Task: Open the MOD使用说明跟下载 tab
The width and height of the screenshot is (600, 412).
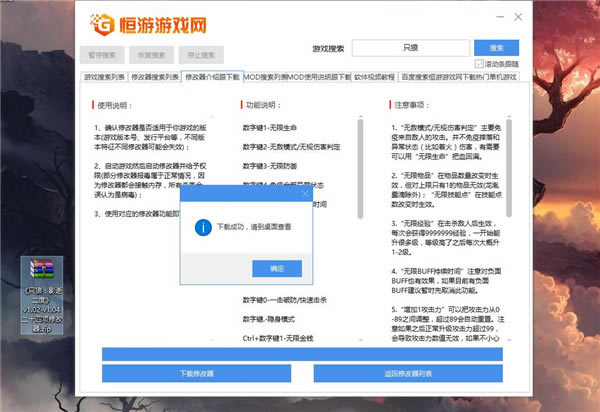Action: (x=319, y=77)
